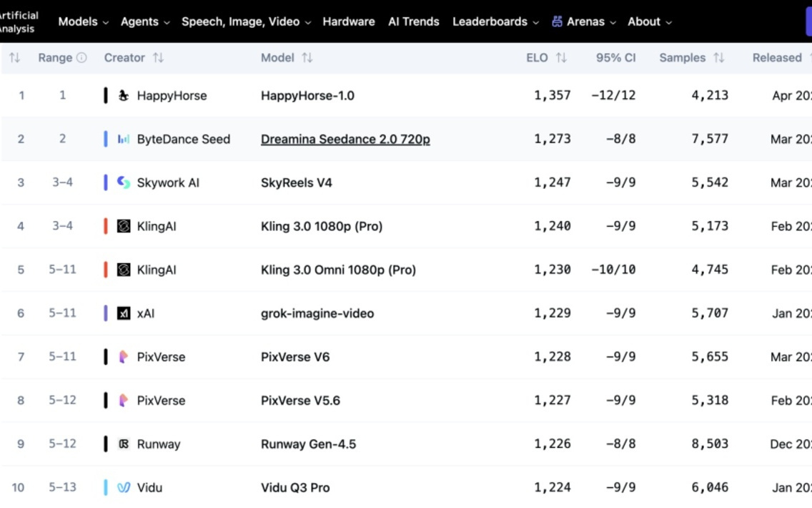This screenshot has width=812, height=508.
Task: Click ELO value 1,247
Action: pos(553,182)
